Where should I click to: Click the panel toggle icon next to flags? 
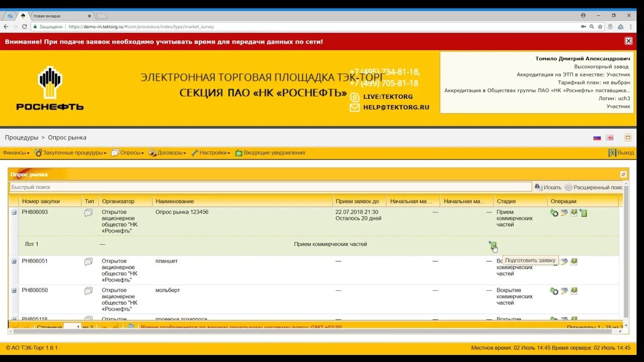[x=628, y=137]
